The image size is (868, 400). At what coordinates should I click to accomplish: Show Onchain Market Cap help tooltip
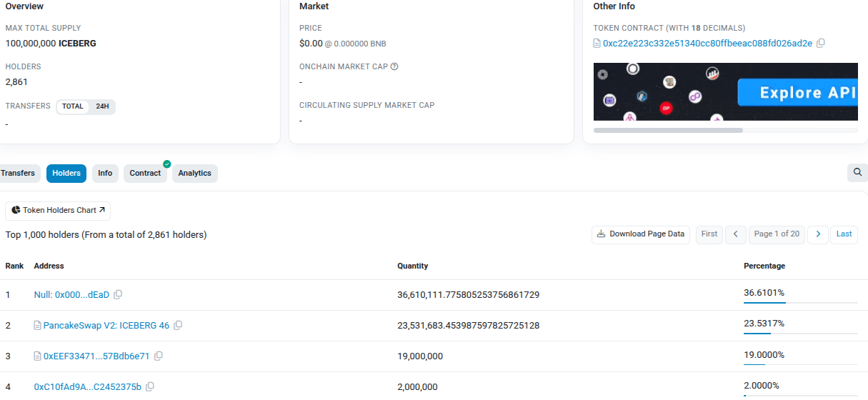coord(394,66)
